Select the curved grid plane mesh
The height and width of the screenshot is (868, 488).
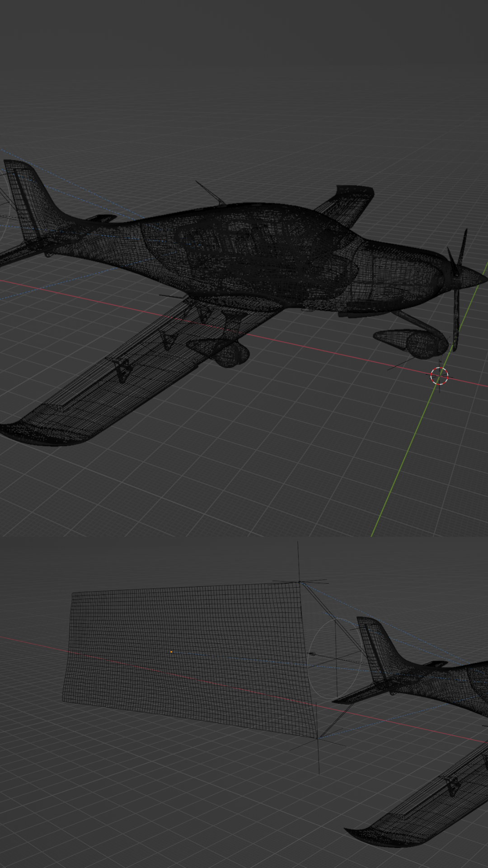190,660
